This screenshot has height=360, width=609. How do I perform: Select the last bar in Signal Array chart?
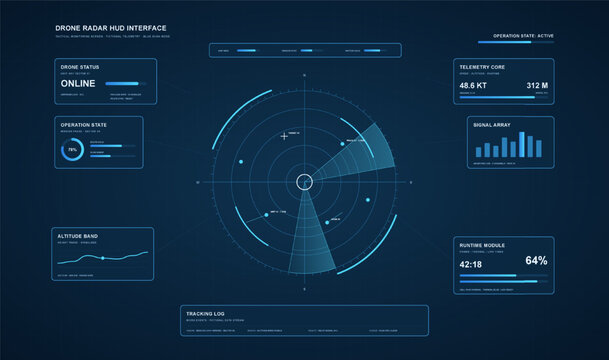pyautogui.click(x=539, y=149)
